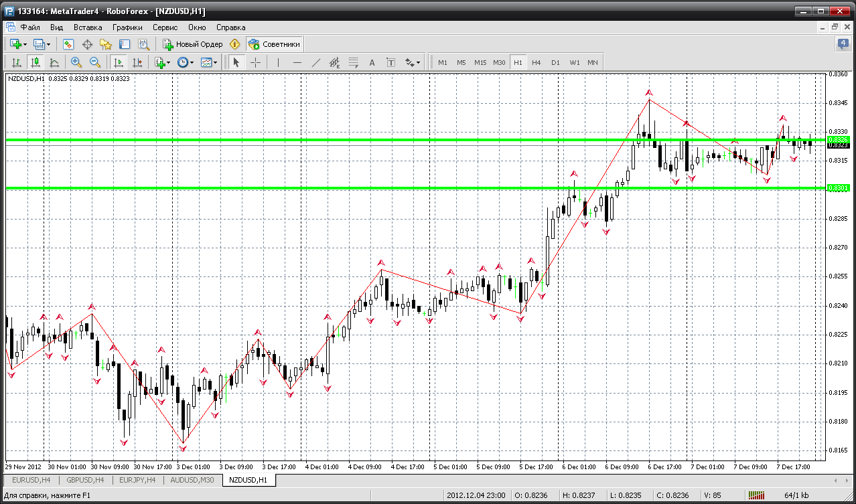Select the Text (A) tool
This screenshot has height=504, width=856.
372,62
